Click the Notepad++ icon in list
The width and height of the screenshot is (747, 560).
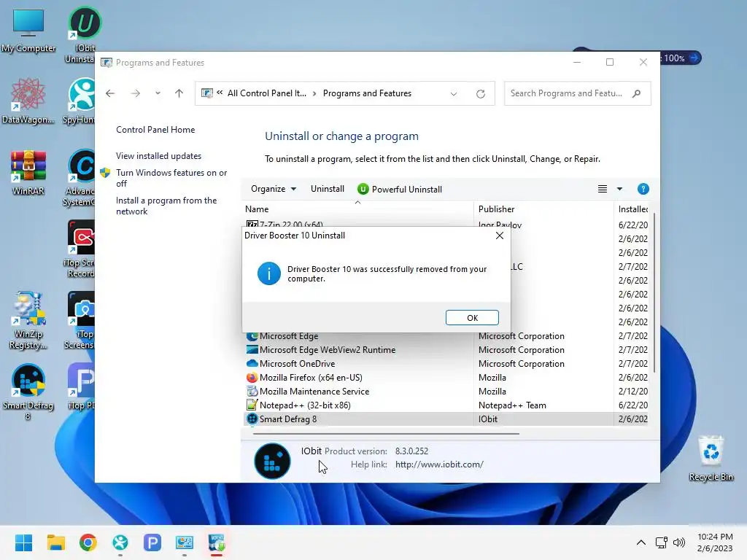tap(252, 405)
